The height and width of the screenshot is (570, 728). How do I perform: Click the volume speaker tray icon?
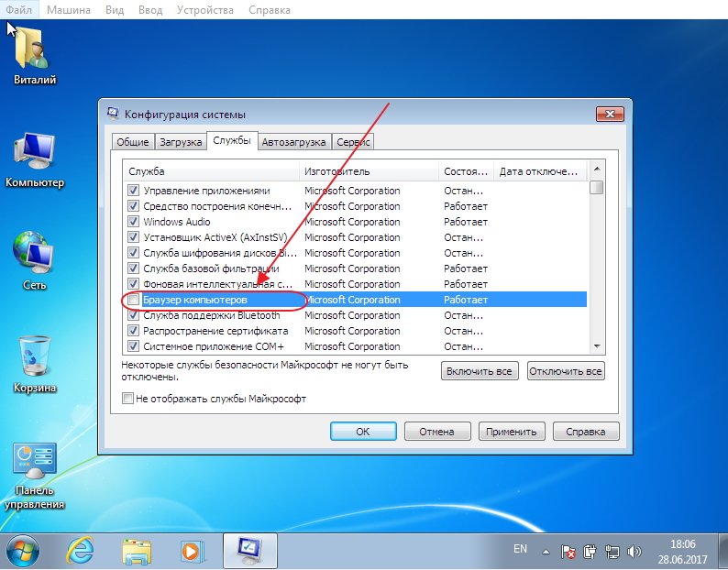(x=634, y=552)
